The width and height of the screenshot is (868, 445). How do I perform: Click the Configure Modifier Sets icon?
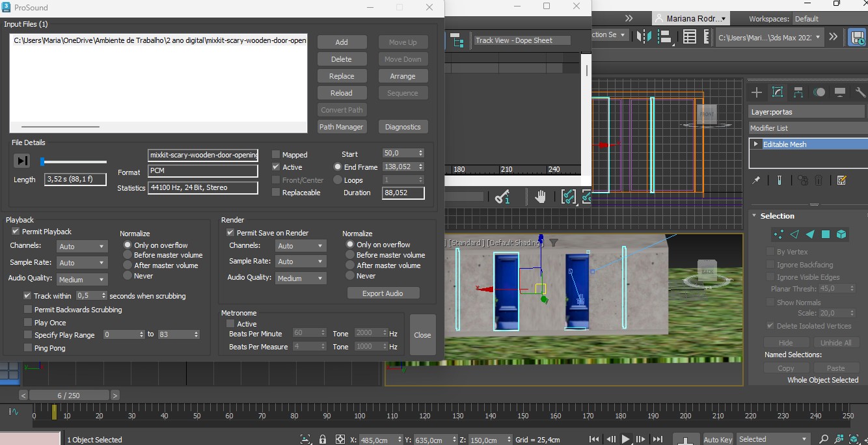pyautogui.click(x=841, y=180)
